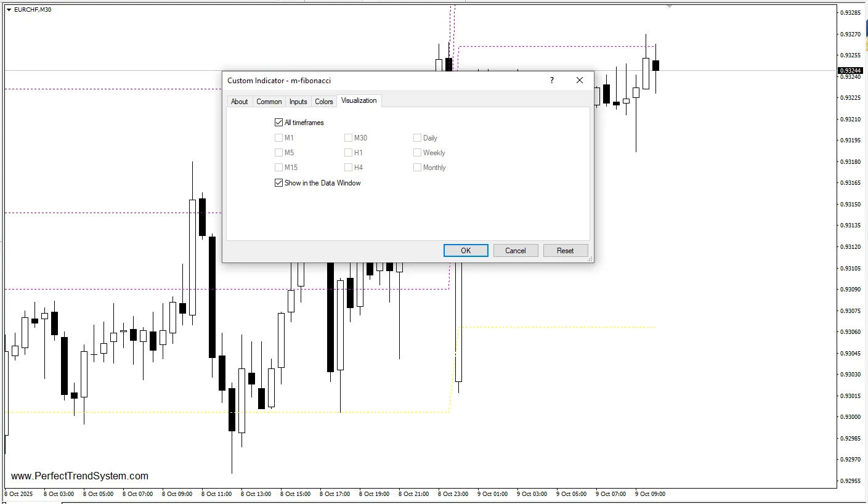
Task: Click the H4 timeframe checkbox
Action: click(x=349, y=168)
